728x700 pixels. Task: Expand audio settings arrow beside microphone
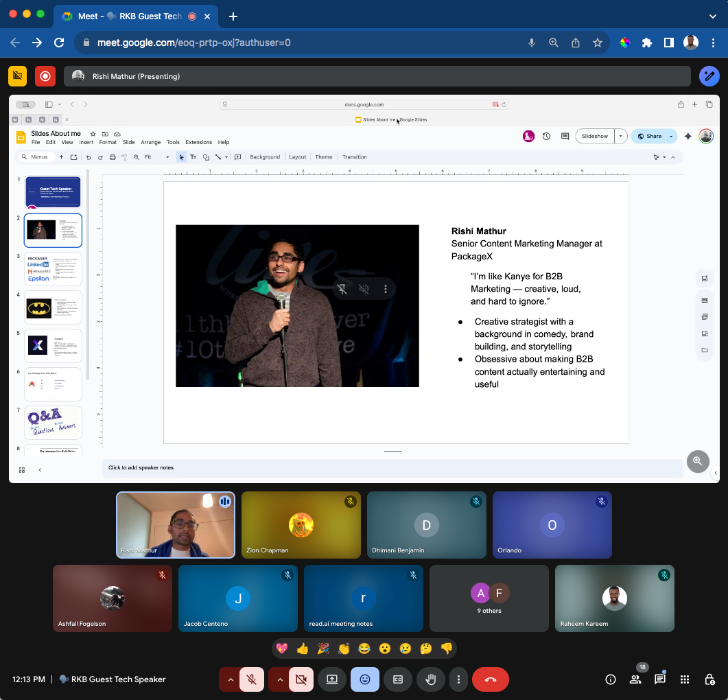[231, 679]
